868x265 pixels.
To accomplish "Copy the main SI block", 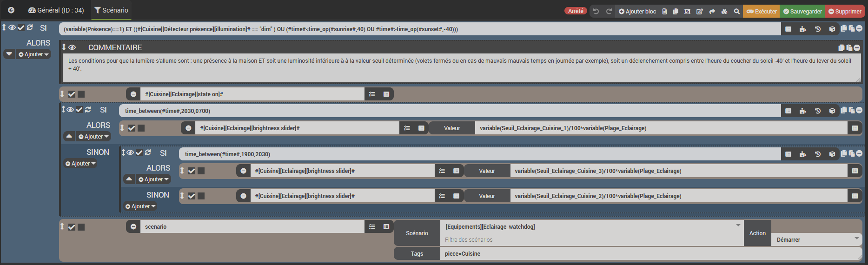I will (844, 28).
